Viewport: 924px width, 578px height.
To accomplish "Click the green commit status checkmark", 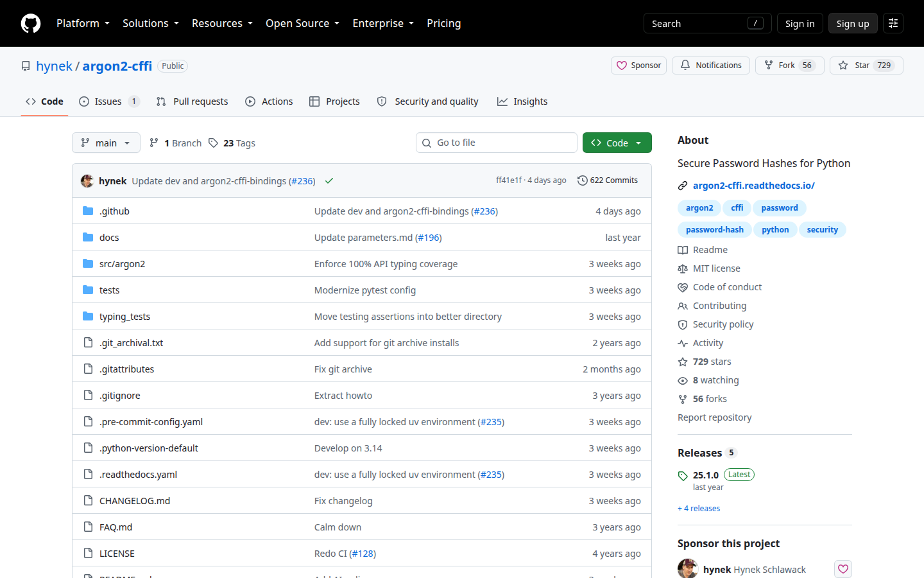I will 329,181.
